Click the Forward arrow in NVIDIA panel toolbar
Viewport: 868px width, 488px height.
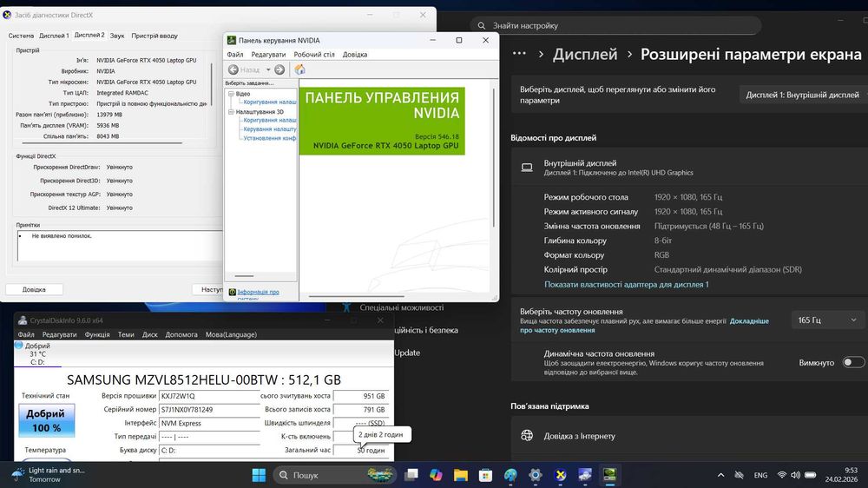coord(279,69)
